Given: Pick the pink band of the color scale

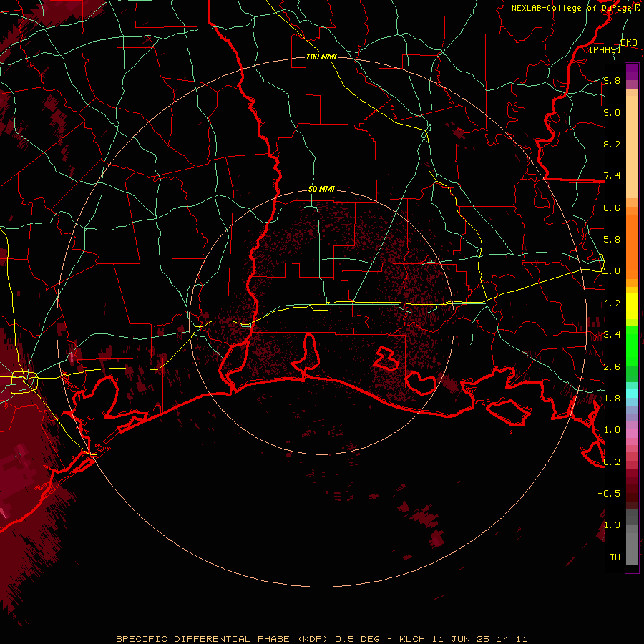Looking at the screenshot, I should (632, 434).
